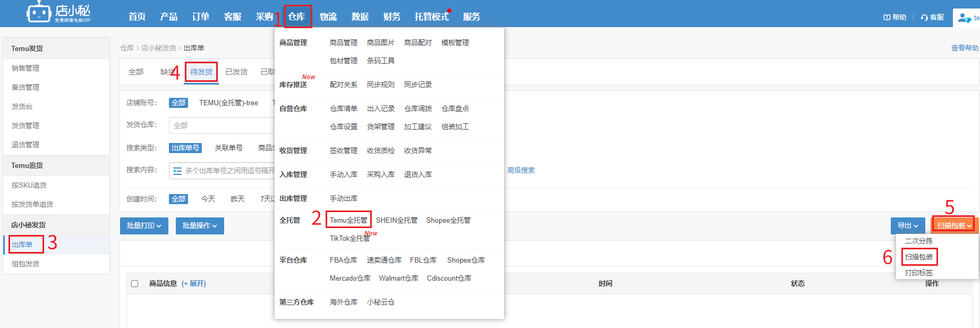Open 出库单 in the left sidebar
This screenshot has width=980, height=328.
[22, 245]
